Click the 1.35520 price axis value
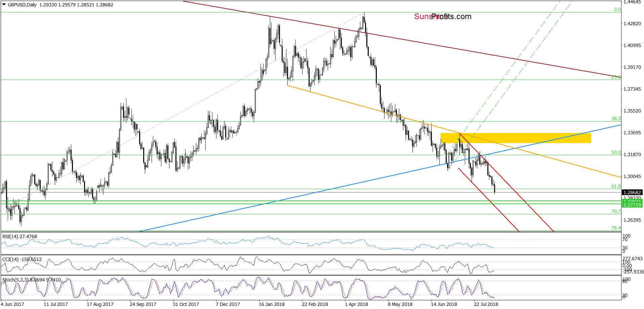 (632, 111)
